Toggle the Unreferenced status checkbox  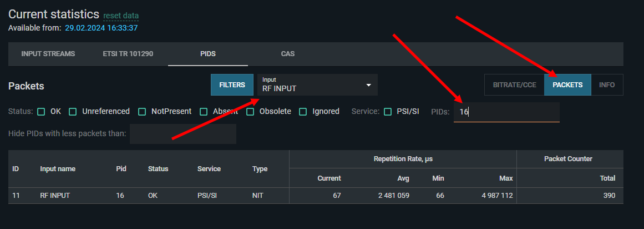pyautogui.click(x=73, y=112)
